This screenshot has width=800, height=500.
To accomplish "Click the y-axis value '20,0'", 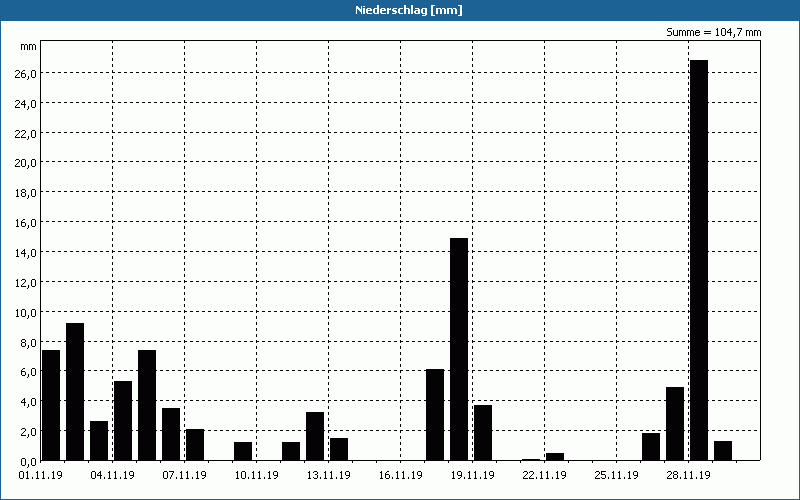I will [26, 163].
